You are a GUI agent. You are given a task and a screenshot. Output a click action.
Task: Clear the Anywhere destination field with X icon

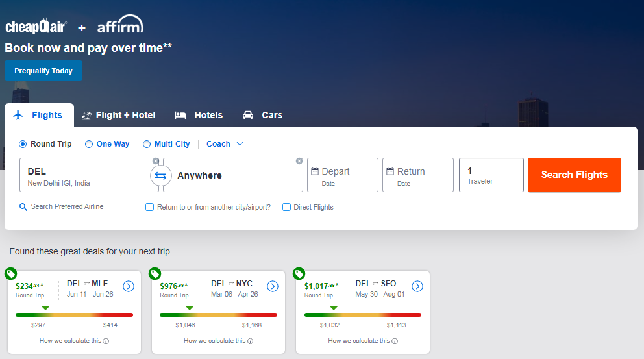pos(299,161)
